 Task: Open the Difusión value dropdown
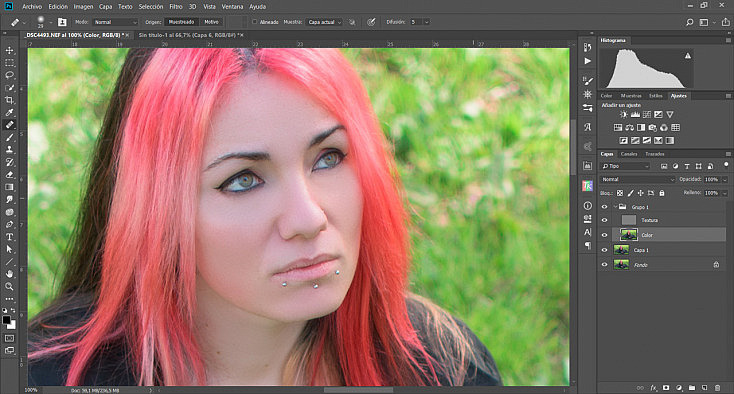coord(426,22)
